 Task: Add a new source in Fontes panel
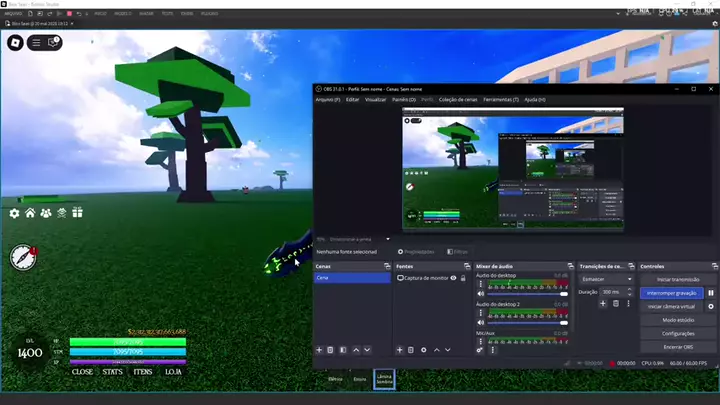400,350
